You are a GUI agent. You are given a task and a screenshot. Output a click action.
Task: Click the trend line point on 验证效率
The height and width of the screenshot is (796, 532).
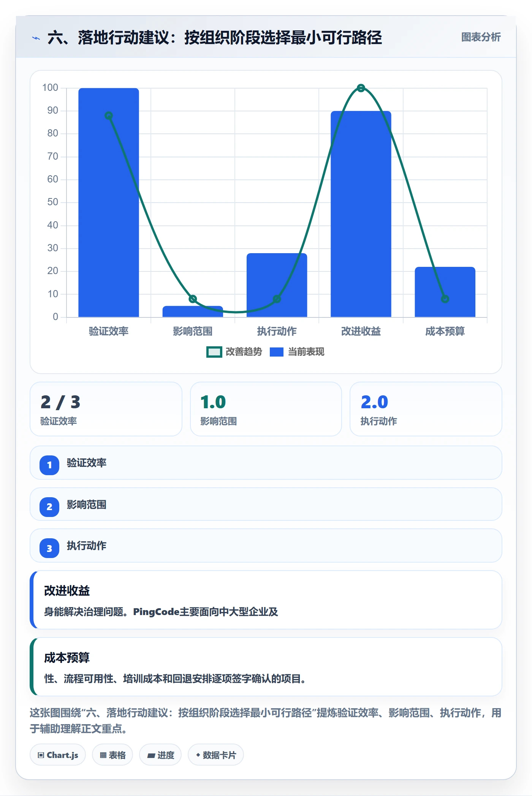[x=109, y=116]
